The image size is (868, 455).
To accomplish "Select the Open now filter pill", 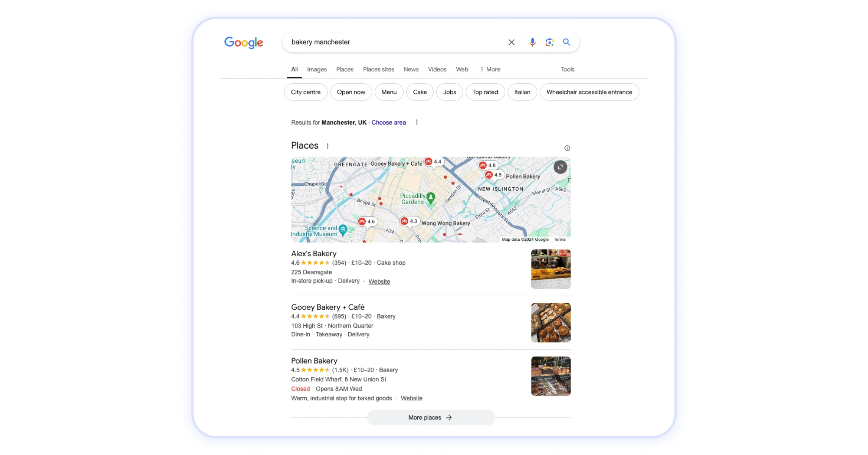I will pyautogui.click(x=351, y=92).
